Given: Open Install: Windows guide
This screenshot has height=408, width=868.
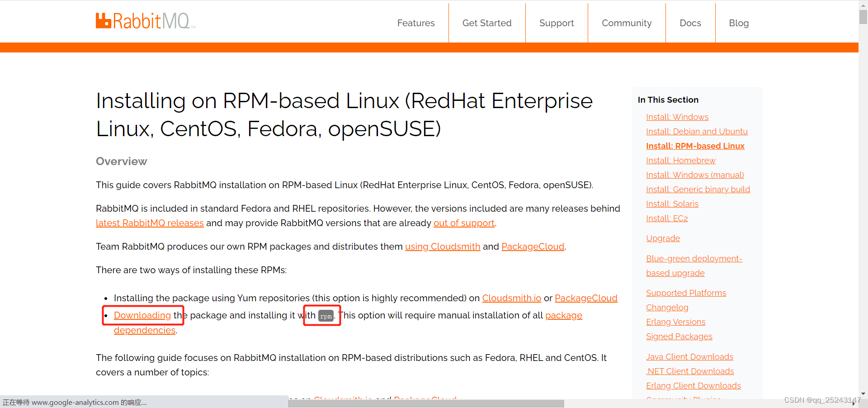Looking at the screenshot, I should point(677,117).
